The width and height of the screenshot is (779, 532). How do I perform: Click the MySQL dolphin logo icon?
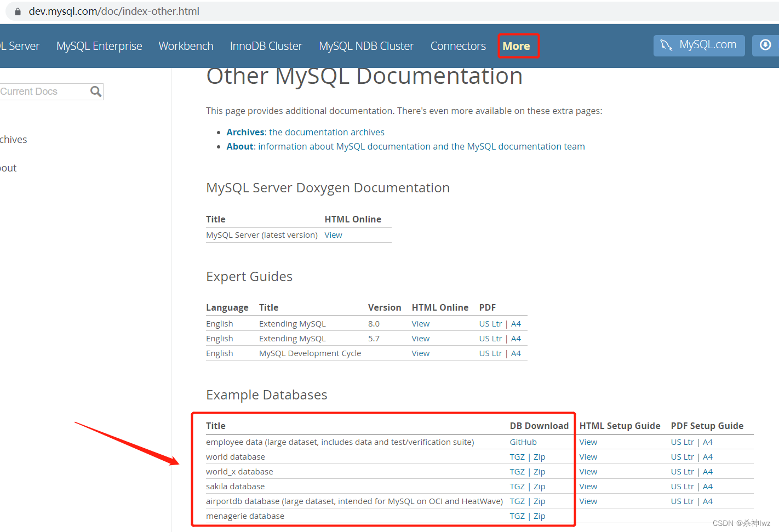coord(666,45)
